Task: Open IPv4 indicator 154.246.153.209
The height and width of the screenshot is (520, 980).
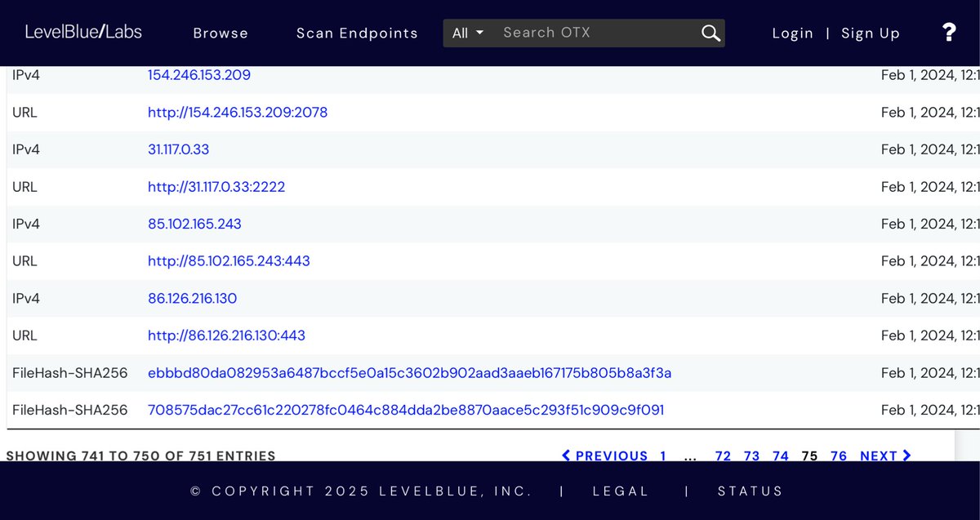Action: [x=199, y=75]
